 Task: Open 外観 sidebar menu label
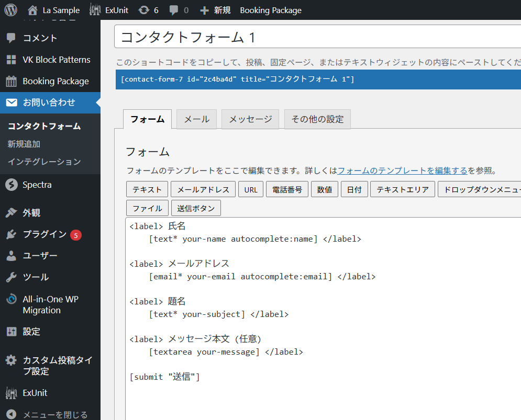(x=31, y=212)
